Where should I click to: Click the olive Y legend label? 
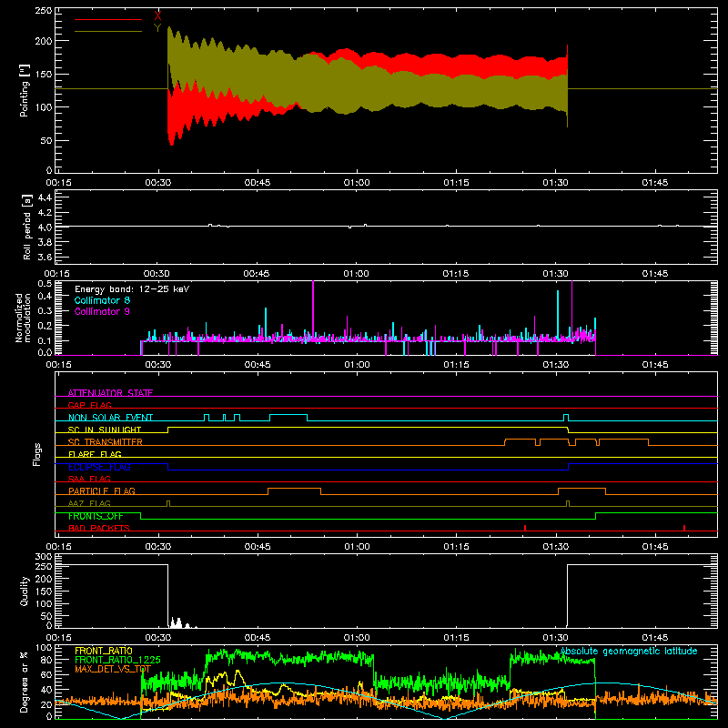tap(157, 28)
